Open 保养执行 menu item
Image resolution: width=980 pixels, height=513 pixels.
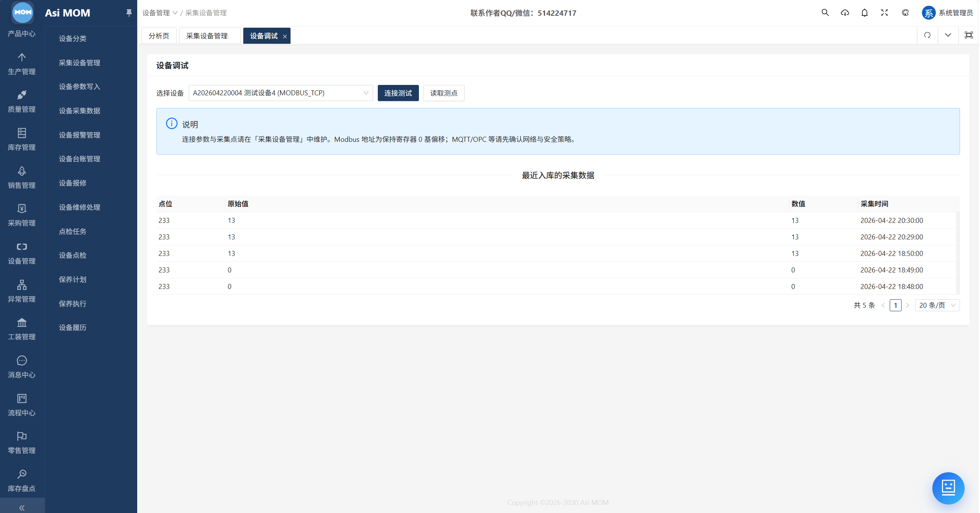click(73, 304)
